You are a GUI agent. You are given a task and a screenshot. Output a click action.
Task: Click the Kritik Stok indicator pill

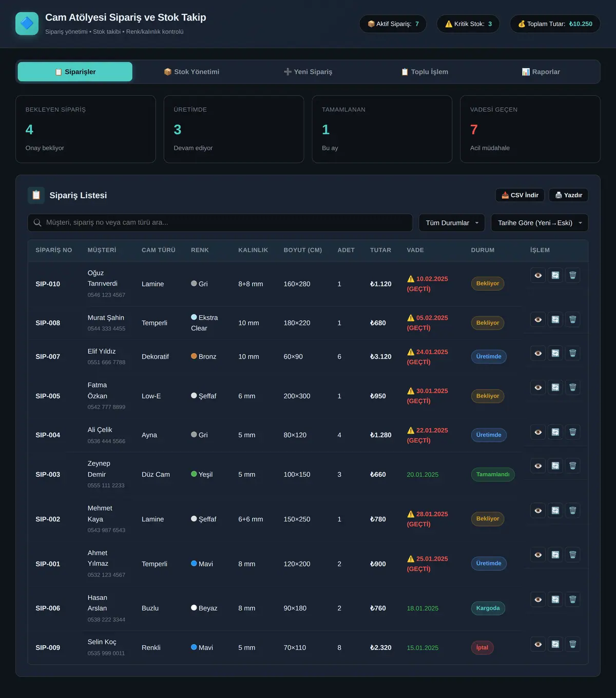point(468,24)
